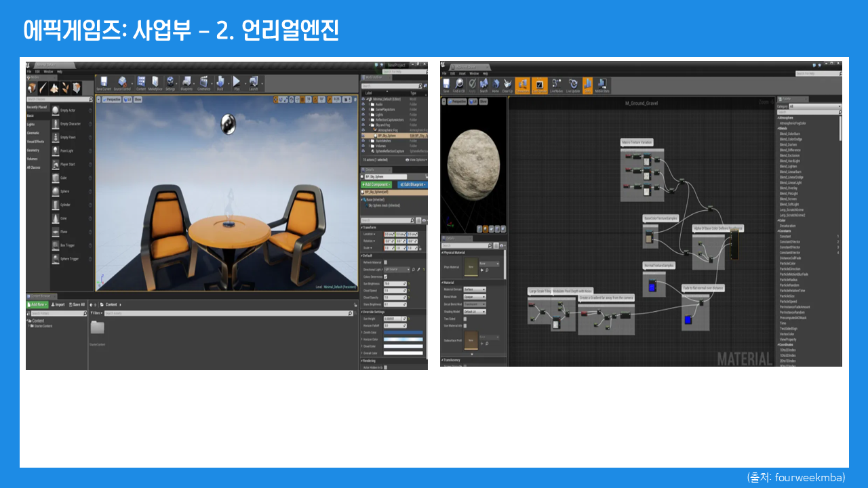Select All Classes category in Modes panel
This screenshot has height=488, width=868.
33,167
